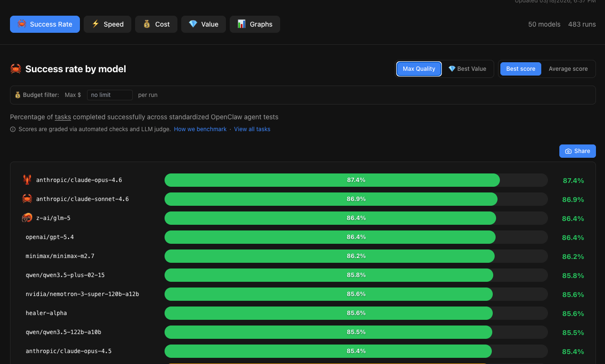Select minimax/minimax-m2.7 model name

(60, 256)
